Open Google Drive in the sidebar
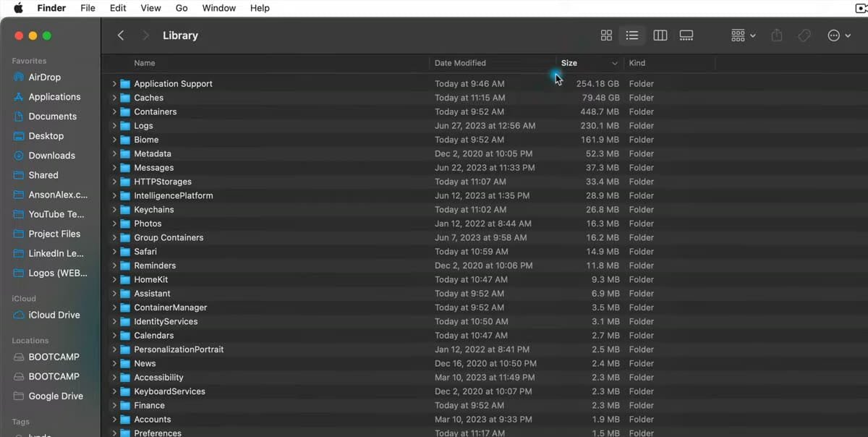 pos(47,396)
